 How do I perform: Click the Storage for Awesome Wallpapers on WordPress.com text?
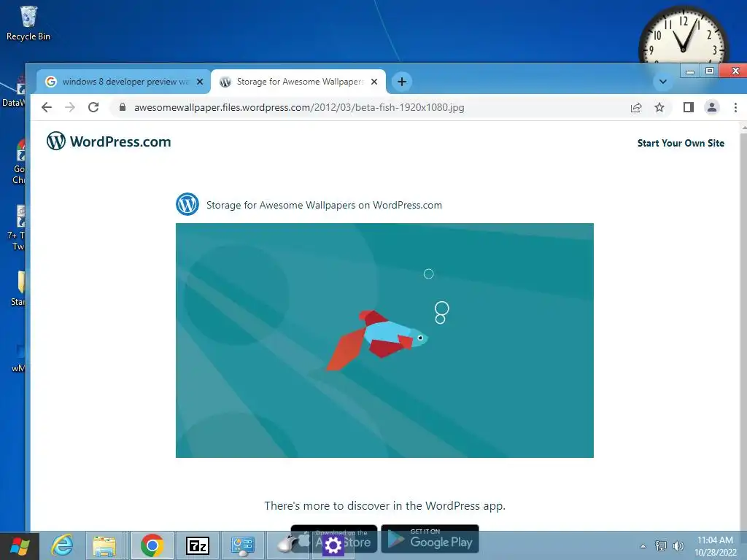tap(324, 205)
